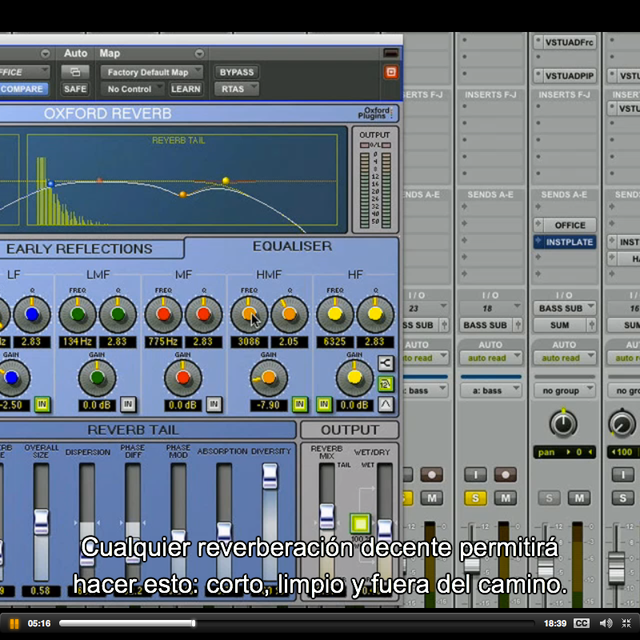Click the LMF gain knob
640x640 pixels.
tap(97, 378)
